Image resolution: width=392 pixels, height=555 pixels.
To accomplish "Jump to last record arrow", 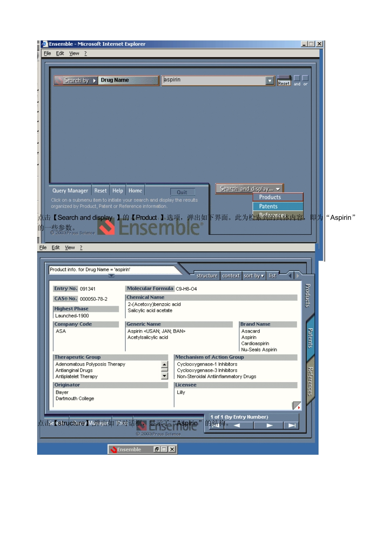I will [x=291, y=425].
